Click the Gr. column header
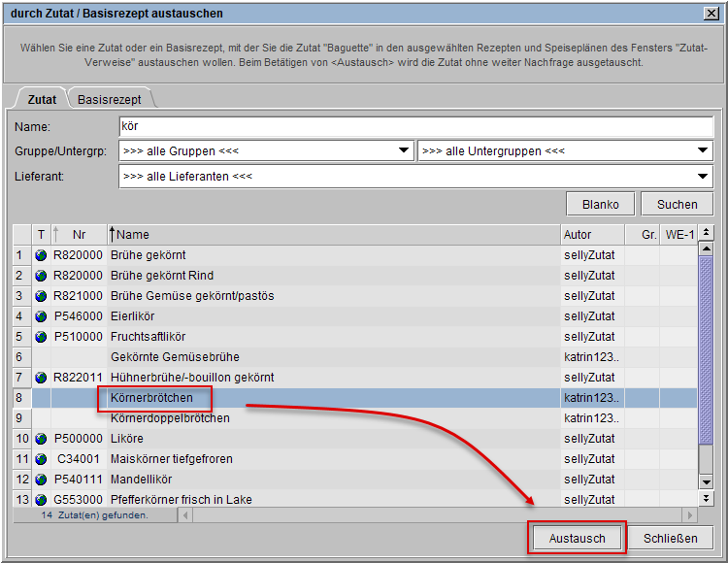This screenshot has width=728, height=563. point(643,235)
